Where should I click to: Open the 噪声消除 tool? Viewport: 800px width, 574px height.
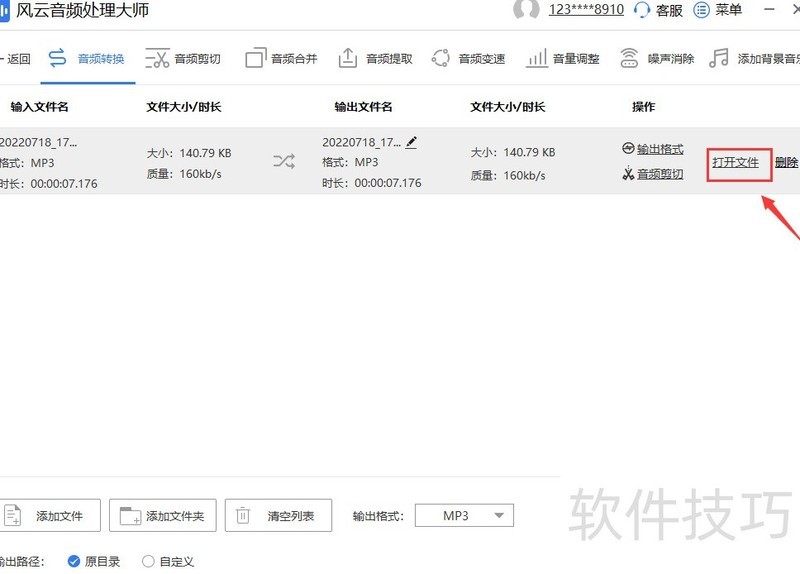pos(657,59)
